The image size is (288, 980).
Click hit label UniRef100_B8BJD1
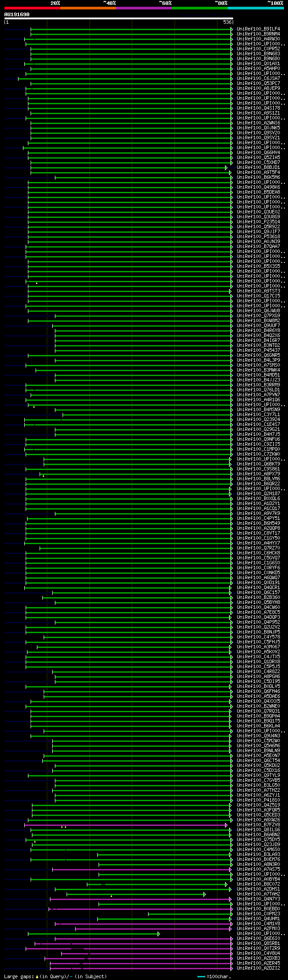coord(258,167)
